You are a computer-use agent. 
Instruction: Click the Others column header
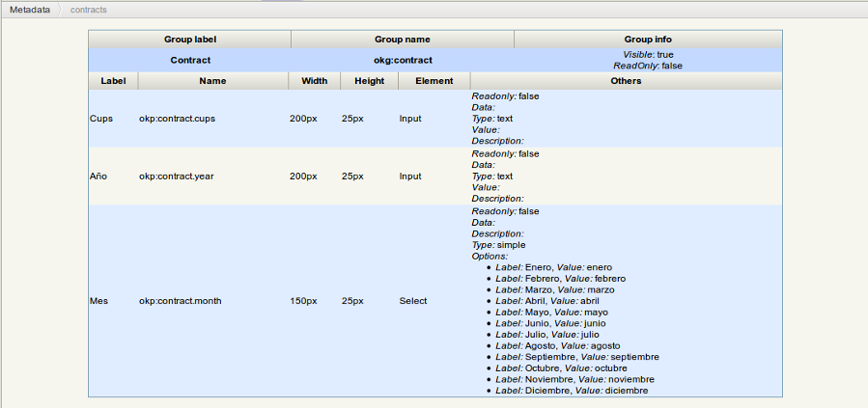click(x=626, y=81)
